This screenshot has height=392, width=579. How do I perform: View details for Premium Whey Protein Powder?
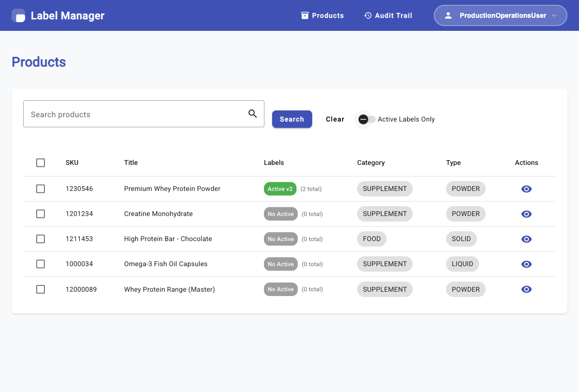pos(526,189)
